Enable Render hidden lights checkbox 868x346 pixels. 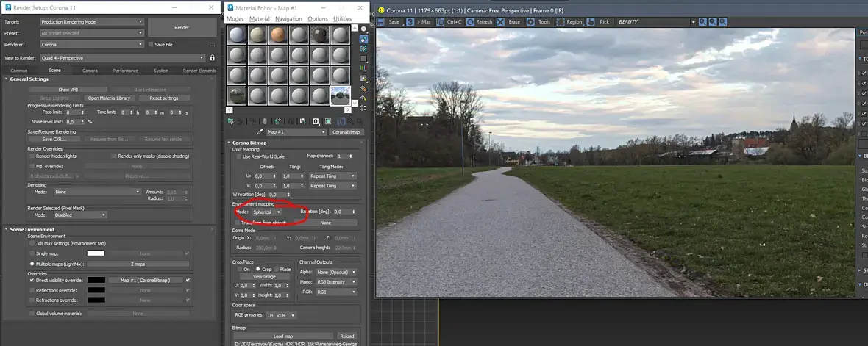tap(32, 156)
